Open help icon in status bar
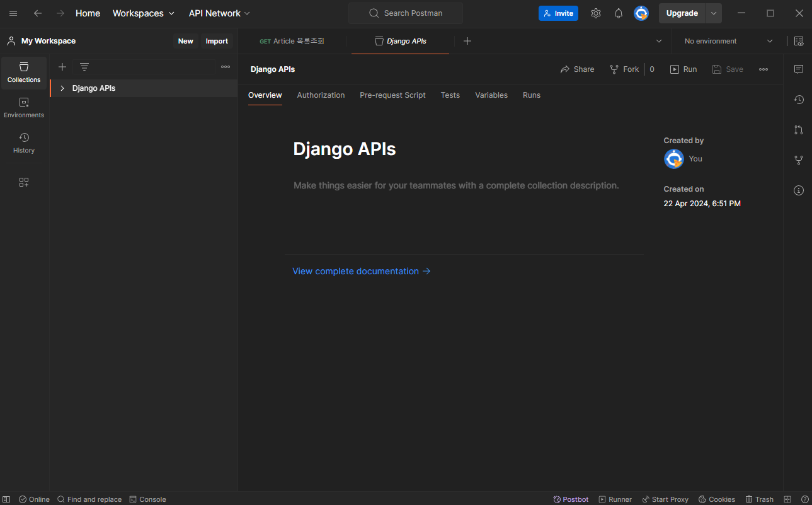The height and width of the screenshot is (505, 812). (804, 499)
